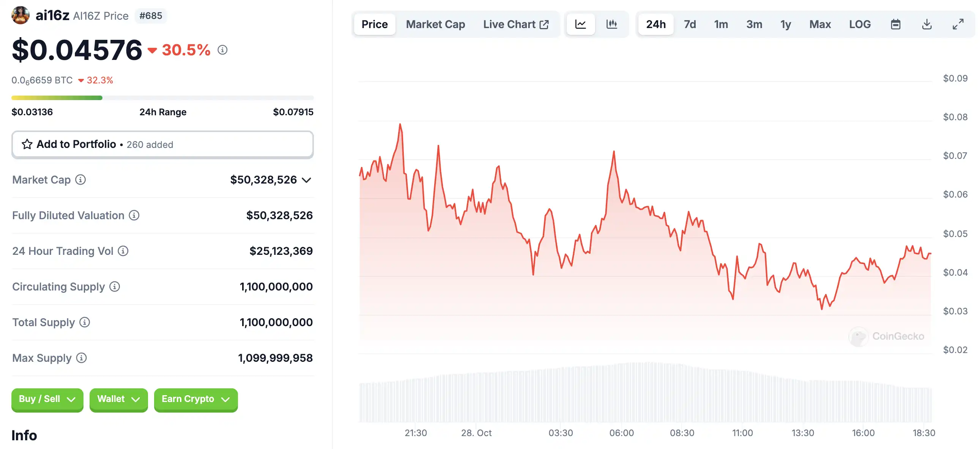Click the info icon beside 24 Hour Trading Vol
Screen dimensions: 980x449
pos(123,251)
